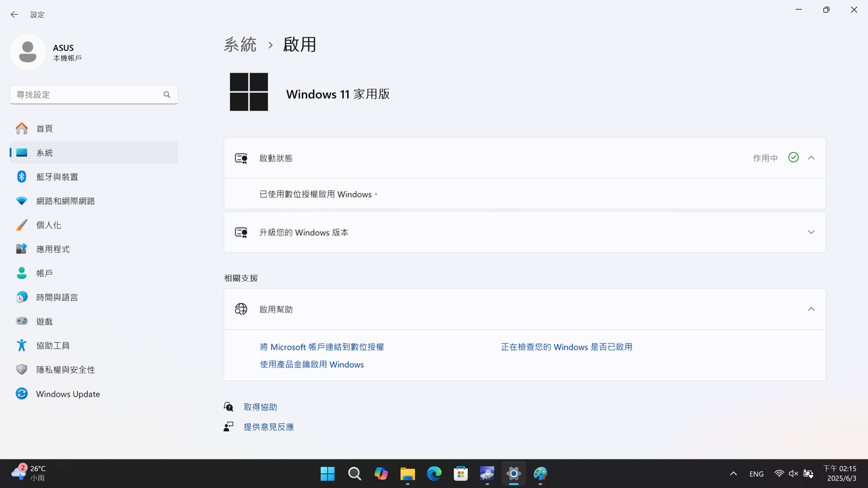Click the activation state certificate icon
This screenshot has height=488, width=868.
[241, 158]
